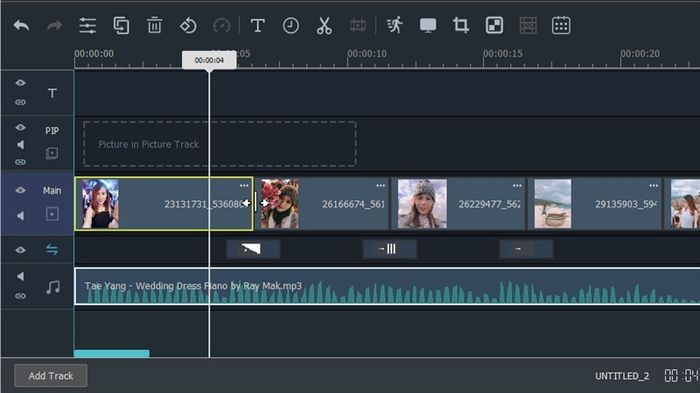Image resolution: width=700 pixels, height=393 pixels.
Task: Mute the PIP track speaker
Action: 21,145
